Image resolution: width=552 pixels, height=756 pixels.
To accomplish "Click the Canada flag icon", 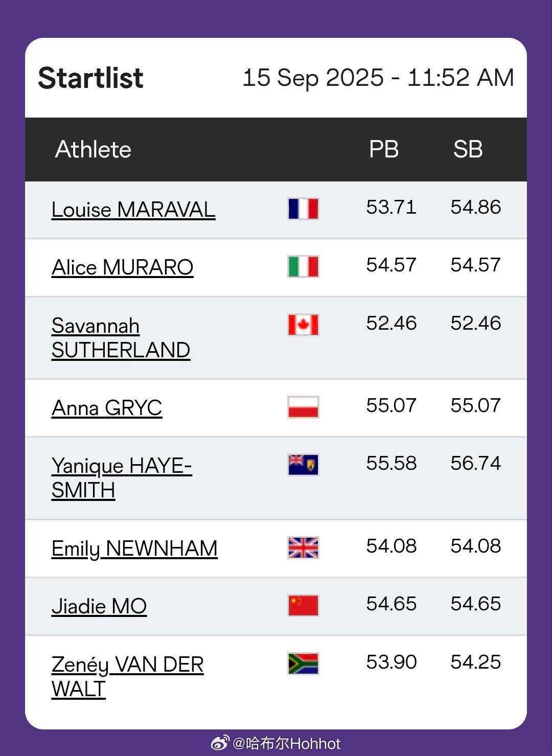I will (303, 325).
